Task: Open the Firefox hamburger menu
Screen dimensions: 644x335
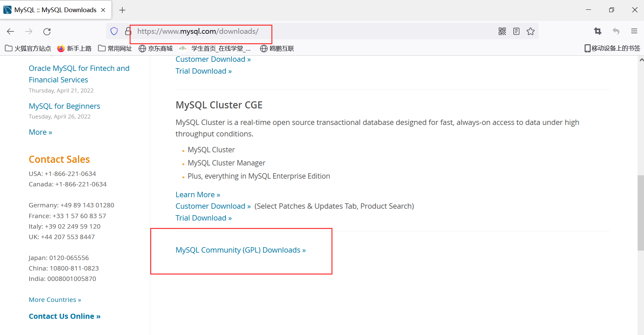Action: click(634, 31)
